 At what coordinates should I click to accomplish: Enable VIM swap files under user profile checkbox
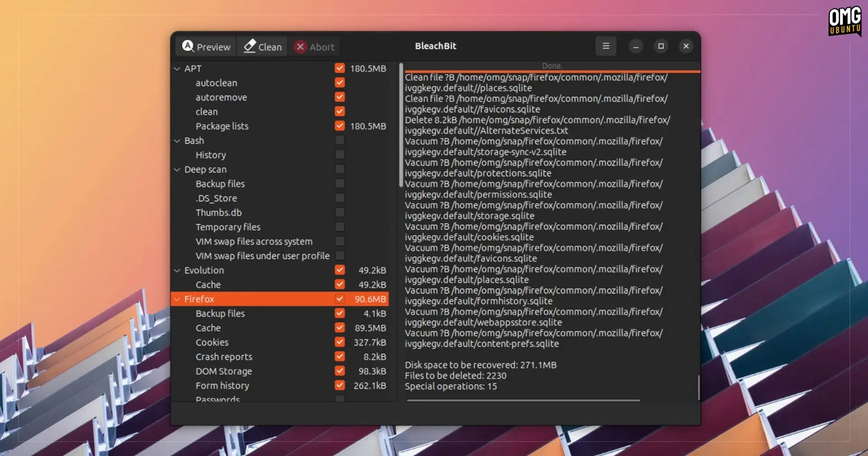click(340, 256)
